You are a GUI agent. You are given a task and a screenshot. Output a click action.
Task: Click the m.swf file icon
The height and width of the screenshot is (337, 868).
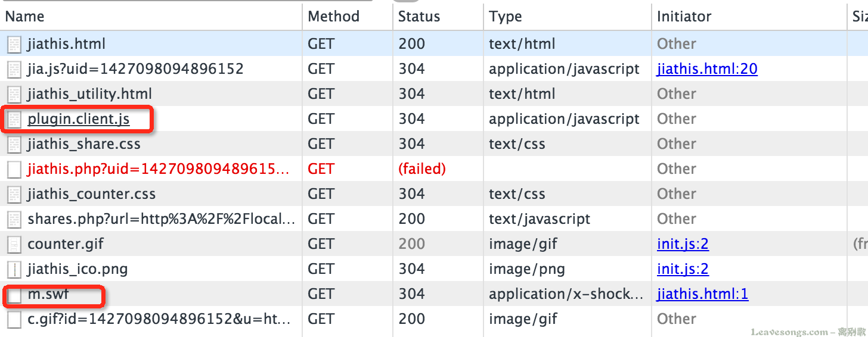click(14, 294)
